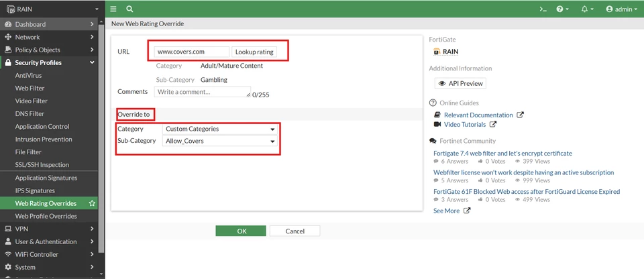Click the System gear icon
Viewport: 644px width, 279px height.
pos(8,267)
